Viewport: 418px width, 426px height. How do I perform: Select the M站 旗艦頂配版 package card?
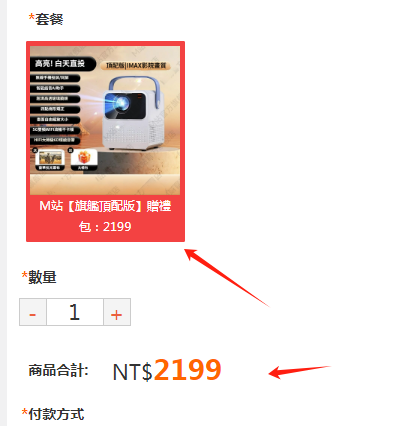click(x=105, y=141)
